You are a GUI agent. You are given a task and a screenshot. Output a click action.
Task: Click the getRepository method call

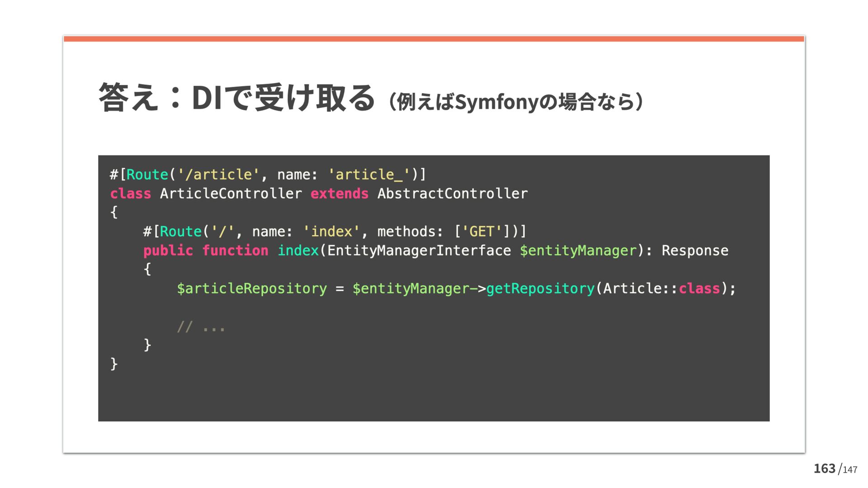(x=540, y=288)
